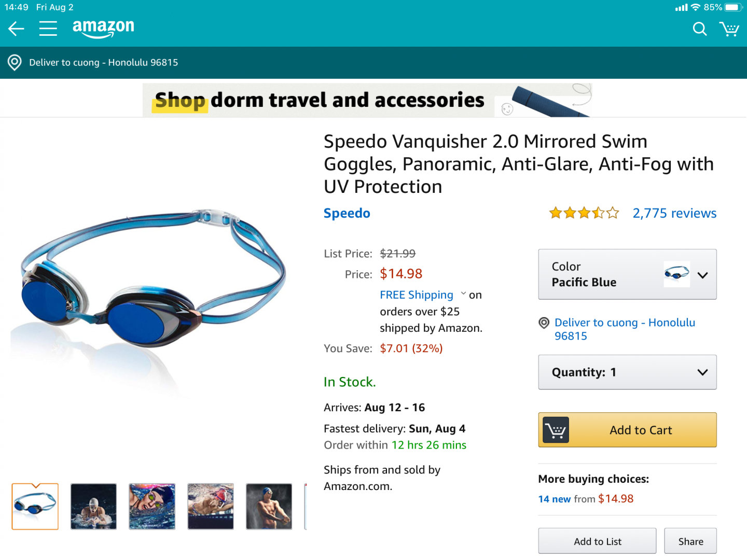747x560 pixels.
Task: Open search with the magnifier icon
Action: pos(700,29)
